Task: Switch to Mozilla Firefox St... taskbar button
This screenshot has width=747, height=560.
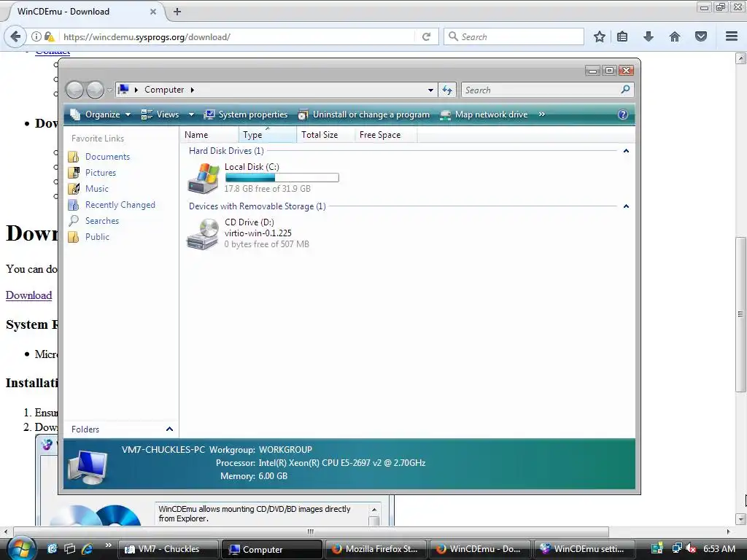Action: (376, 549)
